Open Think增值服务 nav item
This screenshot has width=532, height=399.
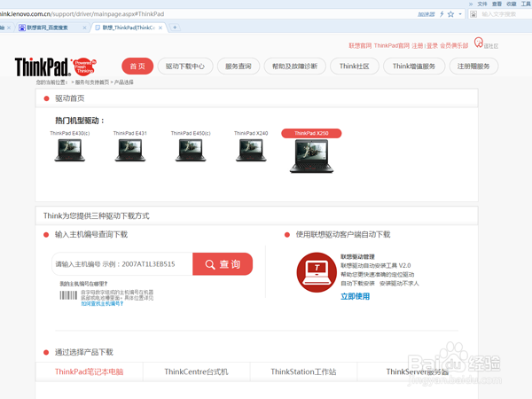(x=414, y=66)
